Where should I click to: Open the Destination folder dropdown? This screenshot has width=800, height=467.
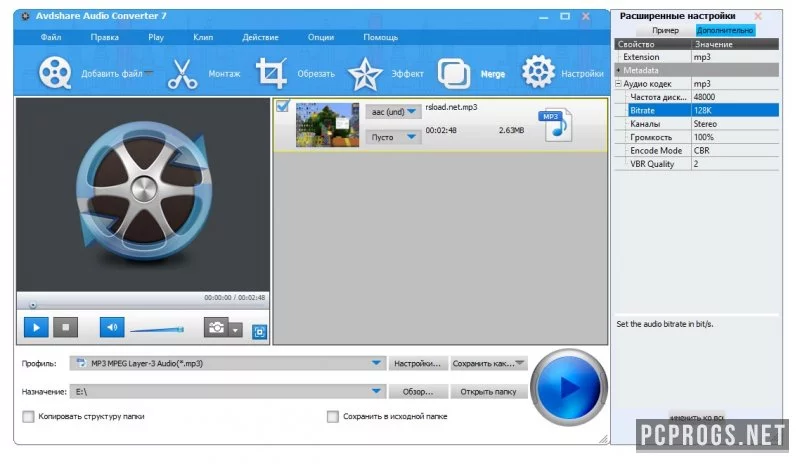point(376,391)
